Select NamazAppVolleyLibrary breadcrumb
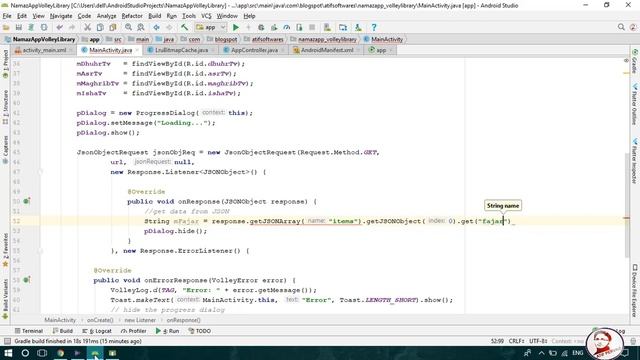The width and height of the screenshot is (640, 360). [39, 40]
